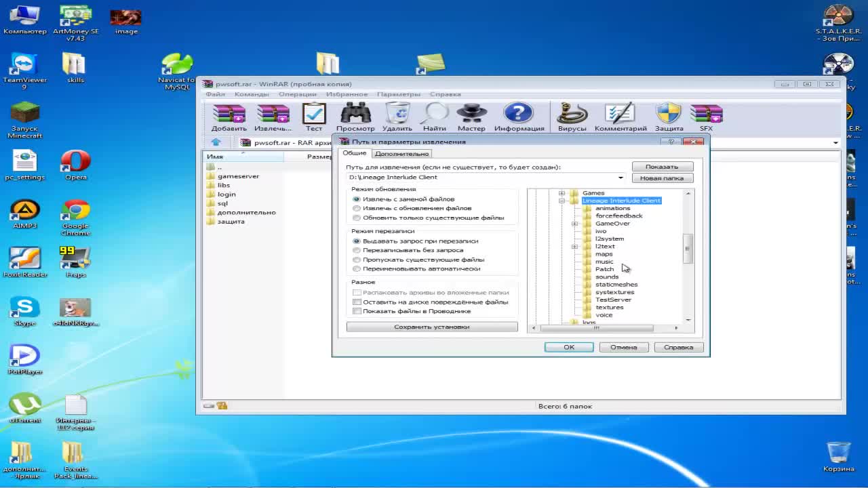Click the Новая папка button
The width and height of the screenshot is (868, 488).
click(662, 178)
